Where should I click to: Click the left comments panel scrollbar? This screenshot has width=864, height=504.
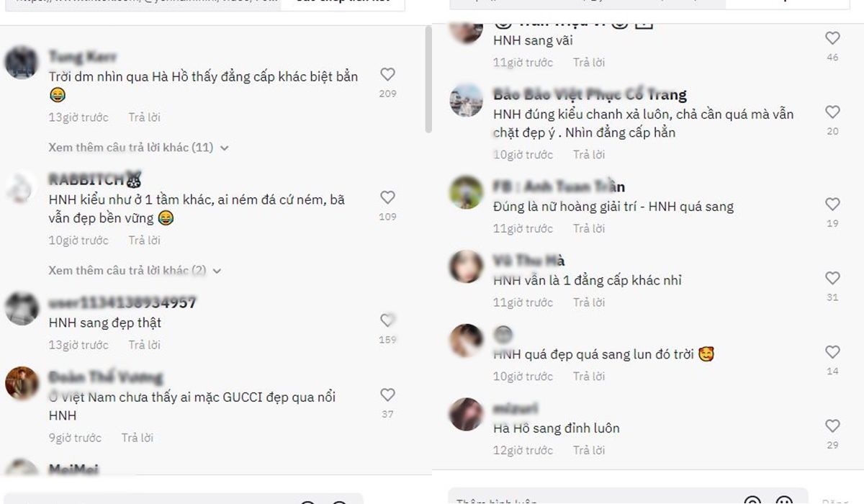(428, 79)
